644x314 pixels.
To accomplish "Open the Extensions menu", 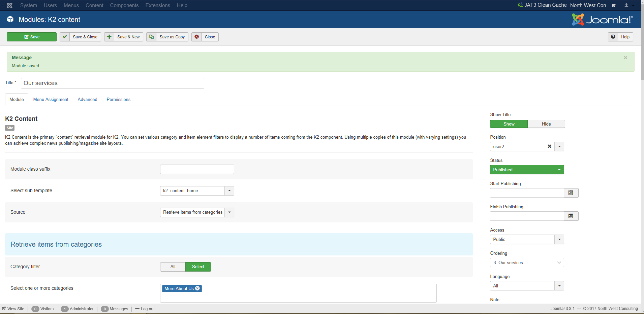I will 158,5.
